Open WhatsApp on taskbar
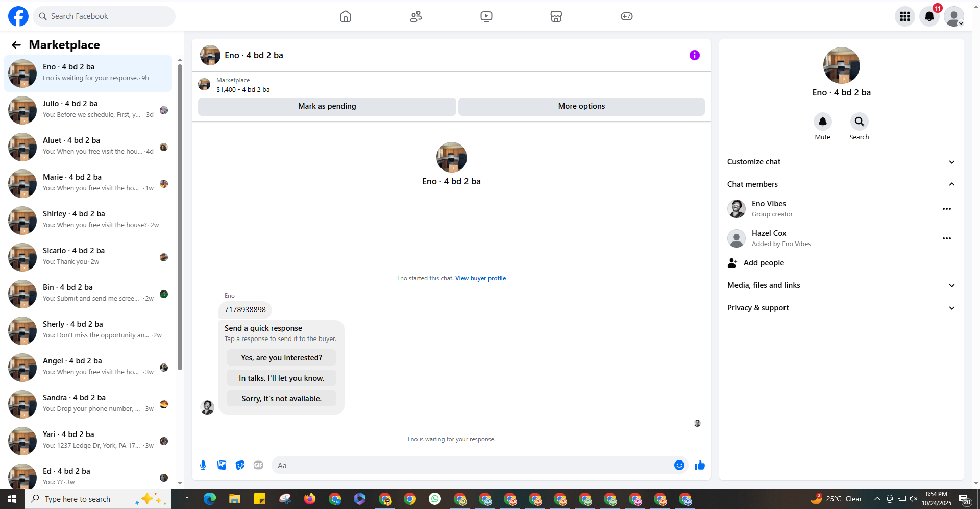 pyautogui.click(x=435, y=499)
